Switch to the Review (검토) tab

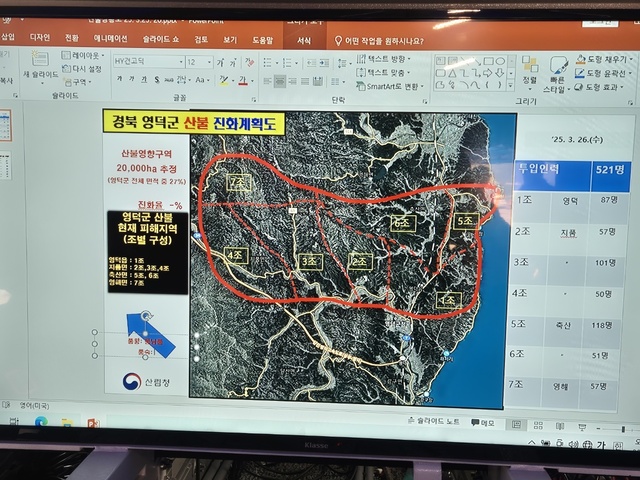tap(201, 40)
